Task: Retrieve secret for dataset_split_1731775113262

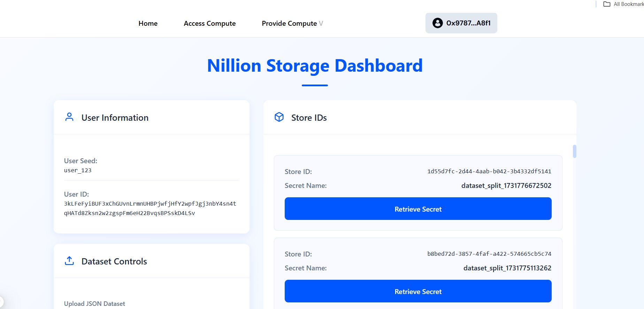Action: pyautogui.click(x=418, y=291)
